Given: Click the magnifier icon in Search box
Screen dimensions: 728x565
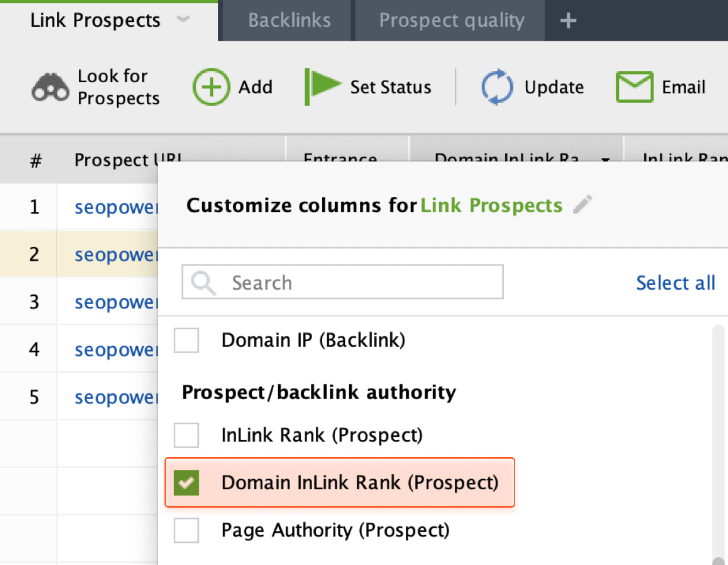Looking at the screenshot, I should pyautogui.click(x=203, y=282).
